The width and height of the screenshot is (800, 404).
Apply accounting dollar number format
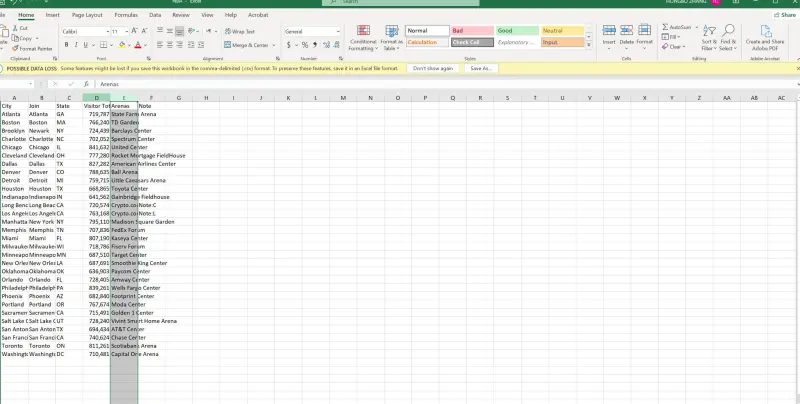(289, 45)
